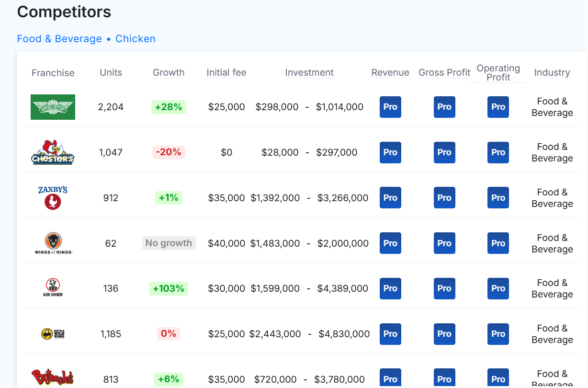Click the $30,000 initial fee value
This screenshot has width=588, height=388.
click(226, 288)
